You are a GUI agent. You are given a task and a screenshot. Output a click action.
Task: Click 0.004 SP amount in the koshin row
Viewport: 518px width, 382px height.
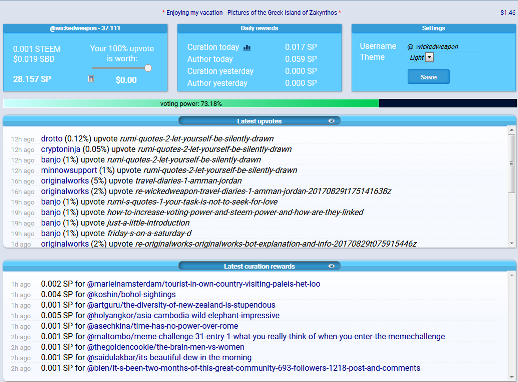point(57,295)
